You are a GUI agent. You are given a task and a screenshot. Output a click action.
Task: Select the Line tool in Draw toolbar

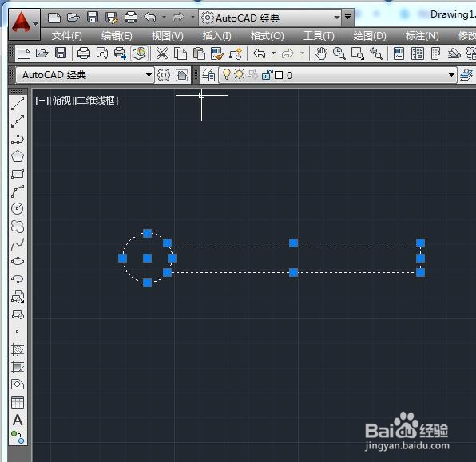click(18, 104)
